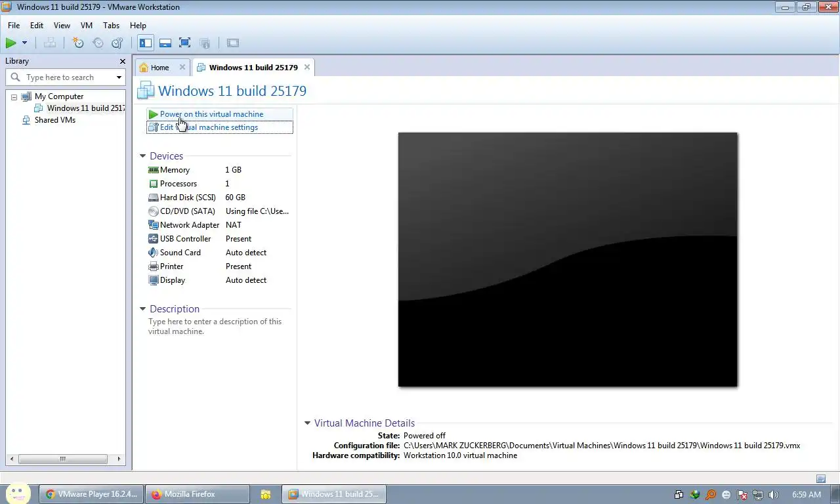
Task: Switch to VMware Player 16.2.4 taskbar item
Action: (91, 494)
